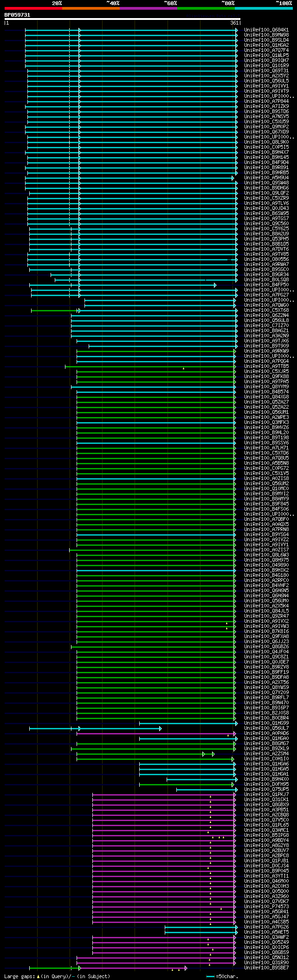Select the UniRef100_Q1PKJ7 label
The width and height of the screenshot is (297, 980).
click(266, 794)
